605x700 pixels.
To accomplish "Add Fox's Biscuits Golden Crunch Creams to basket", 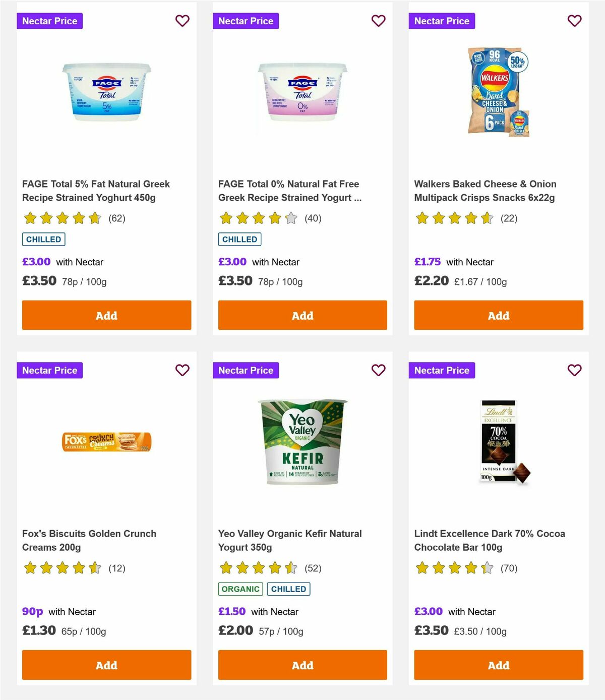I will tap(106, 665).
